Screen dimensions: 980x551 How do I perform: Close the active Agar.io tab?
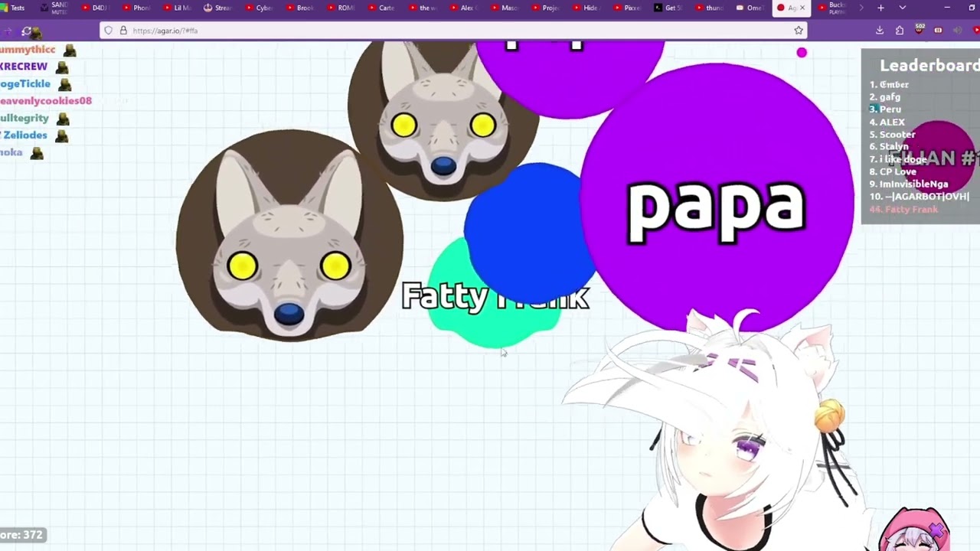802,8
